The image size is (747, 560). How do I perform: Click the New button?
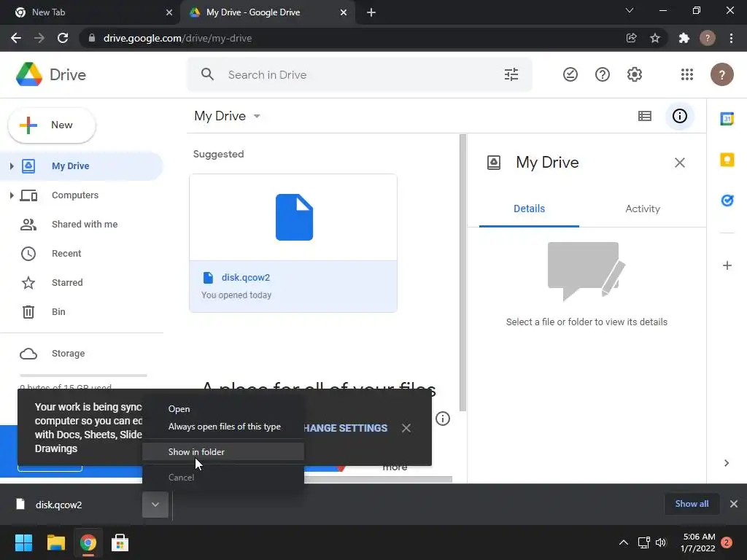(52, 125)
